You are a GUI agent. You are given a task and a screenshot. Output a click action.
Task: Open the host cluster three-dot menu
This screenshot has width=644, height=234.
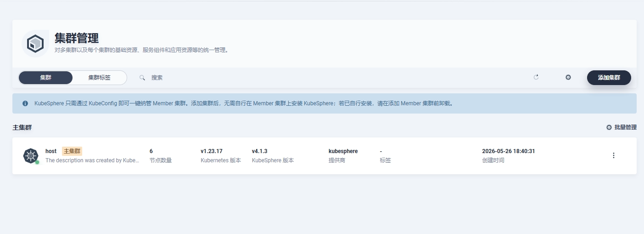point(614,155)
